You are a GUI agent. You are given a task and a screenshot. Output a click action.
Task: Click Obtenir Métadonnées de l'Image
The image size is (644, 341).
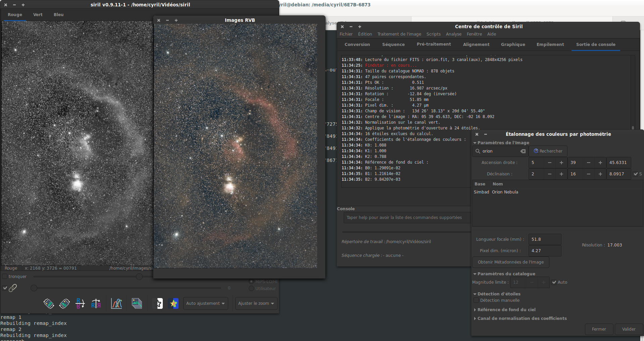511,262
